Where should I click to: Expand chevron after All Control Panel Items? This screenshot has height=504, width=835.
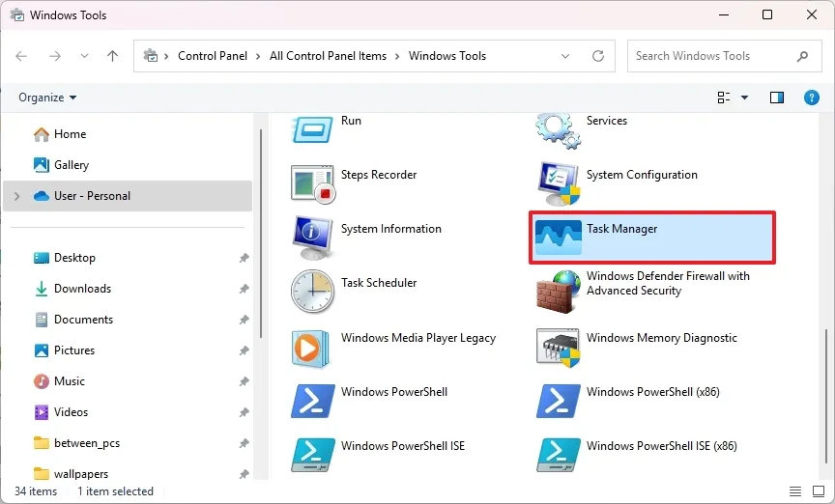(397, 56)
